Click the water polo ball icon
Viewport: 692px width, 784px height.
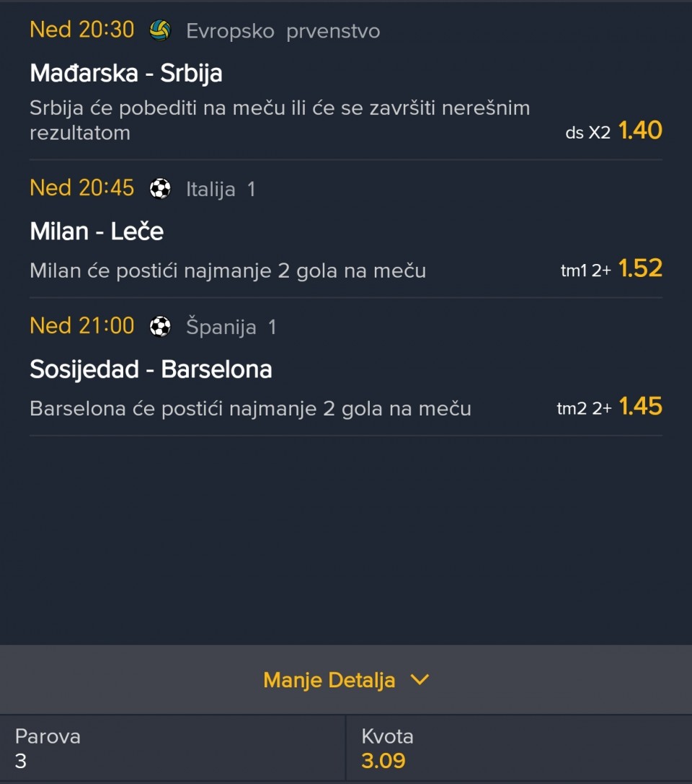click(159, 30)
